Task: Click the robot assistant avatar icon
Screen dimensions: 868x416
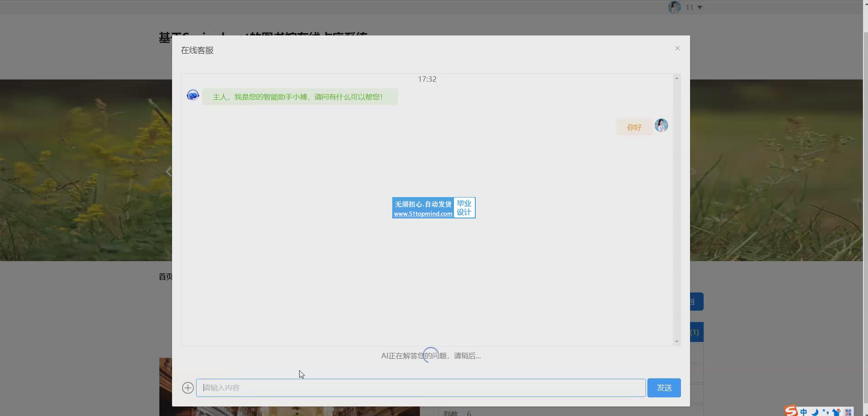Action: 193,95
